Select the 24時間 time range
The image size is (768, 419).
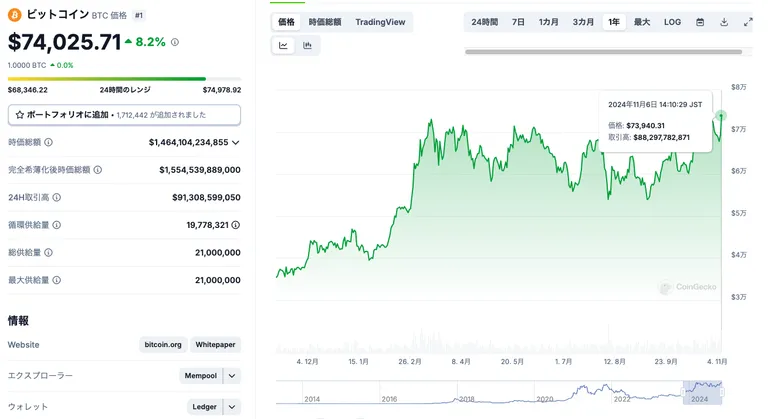[484, 22]
